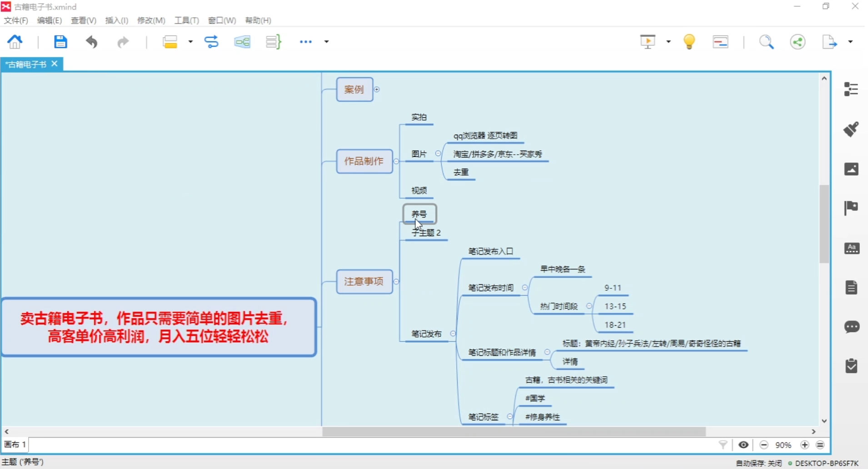Open the markers panel in the sidebar
This screenshot has height=469, width=868.
[851, 208]
